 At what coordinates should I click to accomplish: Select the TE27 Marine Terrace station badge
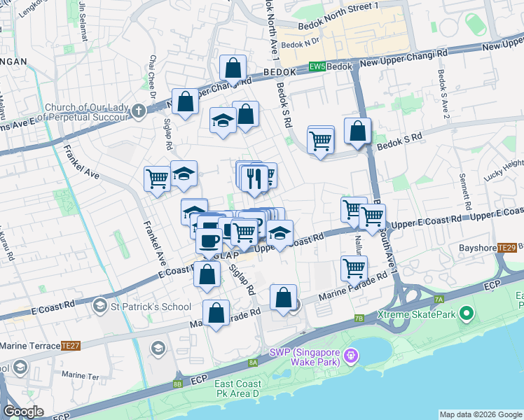pyautogui.click(x=71, y=346)
